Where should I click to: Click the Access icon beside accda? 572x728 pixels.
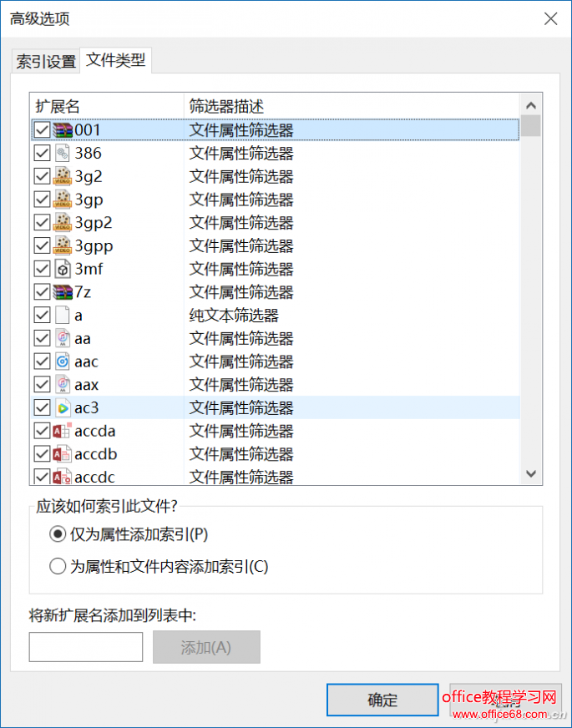[x=63, y=431]
